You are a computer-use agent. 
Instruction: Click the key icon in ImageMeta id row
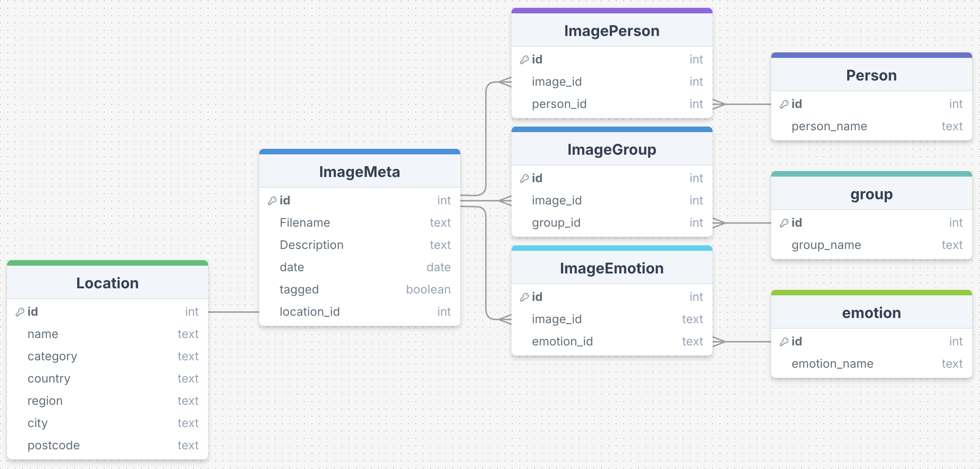272,201
